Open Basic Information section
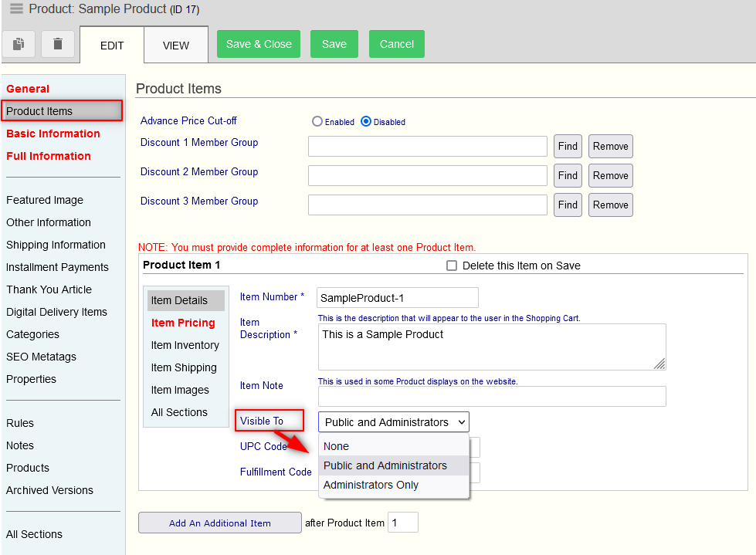 (x=53, y=134)
